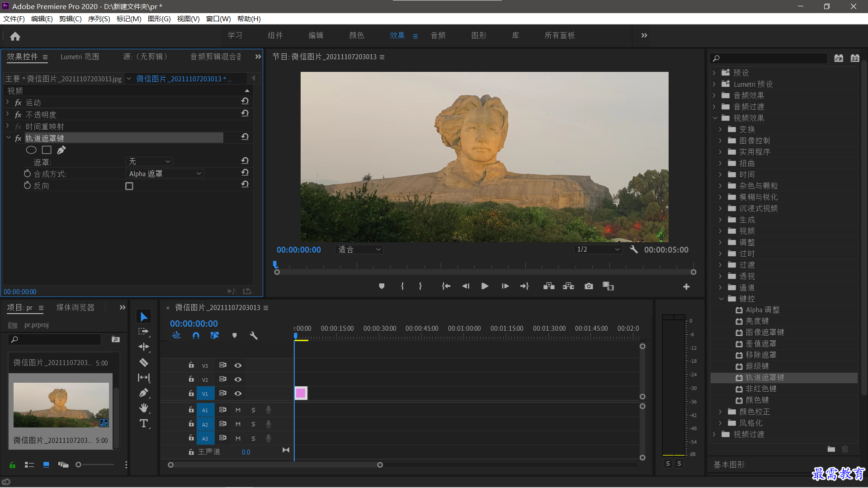Select the Selection tool arrow
Image resolution: width=868 pixels, height=488 pixels.
click(x=144, y=317)
